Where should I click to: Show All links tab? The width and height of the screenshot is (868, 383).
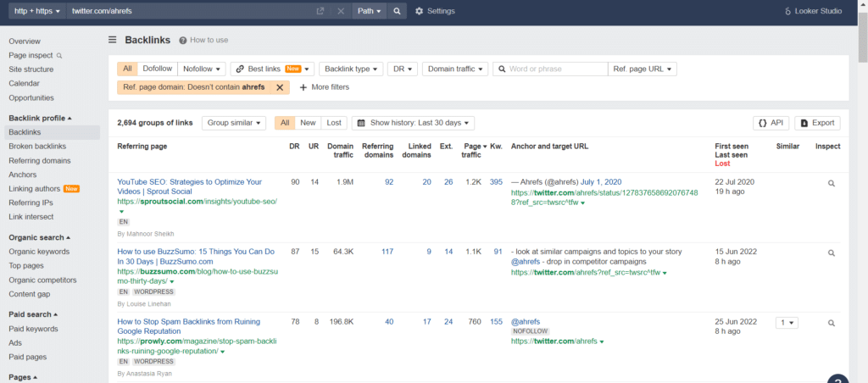285,123
